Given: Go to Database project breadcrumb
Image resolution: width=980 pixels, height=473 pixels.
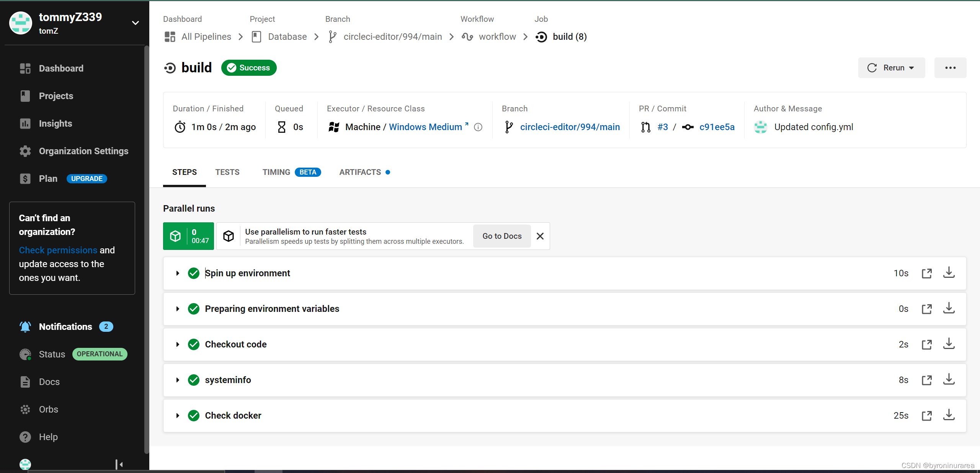Looking at the screenshot, I should (x=279, y=37).
